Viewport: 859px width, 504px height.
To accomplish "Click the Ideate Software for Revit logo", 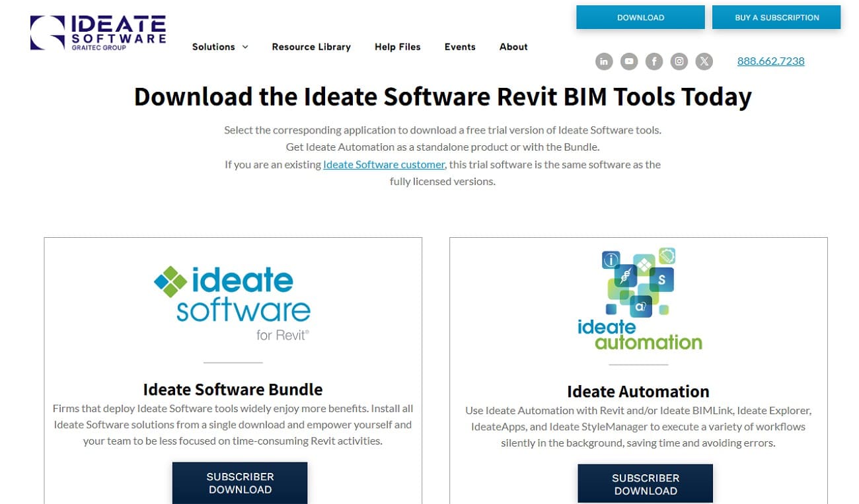I will 233,303.
